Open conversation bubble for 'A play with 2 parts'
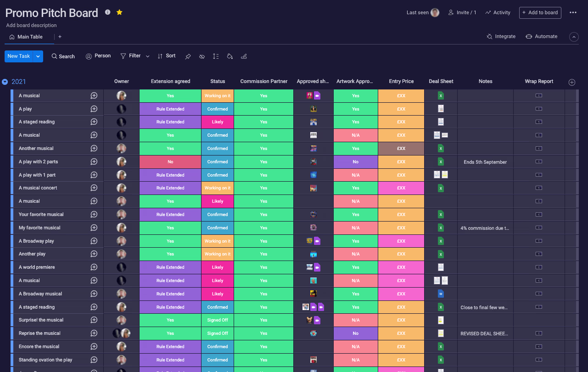 [94, 161]
